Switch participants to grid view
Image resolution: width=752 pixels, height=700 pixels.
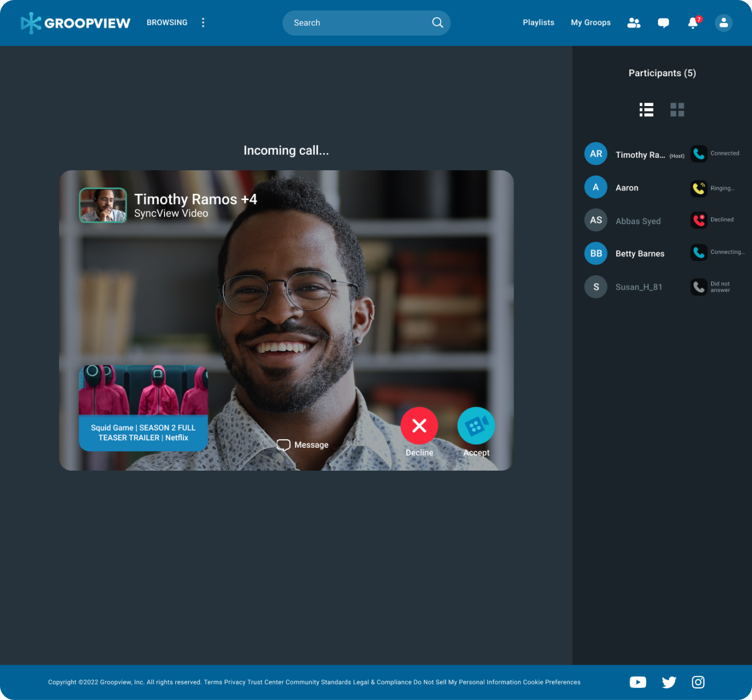pyautogui.click(x=677, y=110)
